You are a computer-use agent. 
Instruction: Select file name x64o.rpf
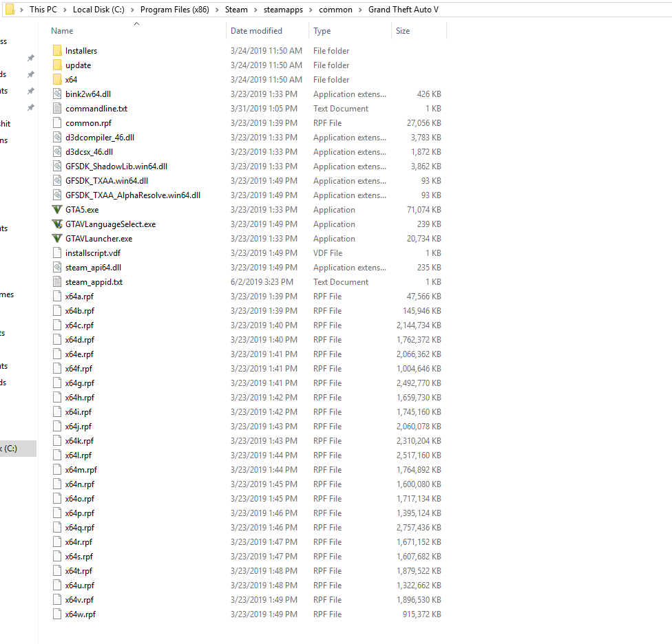click(80, 498)
